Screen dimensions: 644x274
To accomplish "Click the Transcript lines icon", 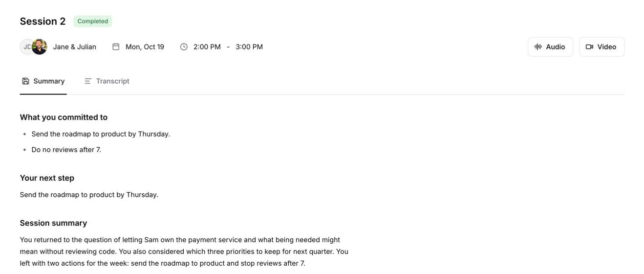I will coord(88,81).
